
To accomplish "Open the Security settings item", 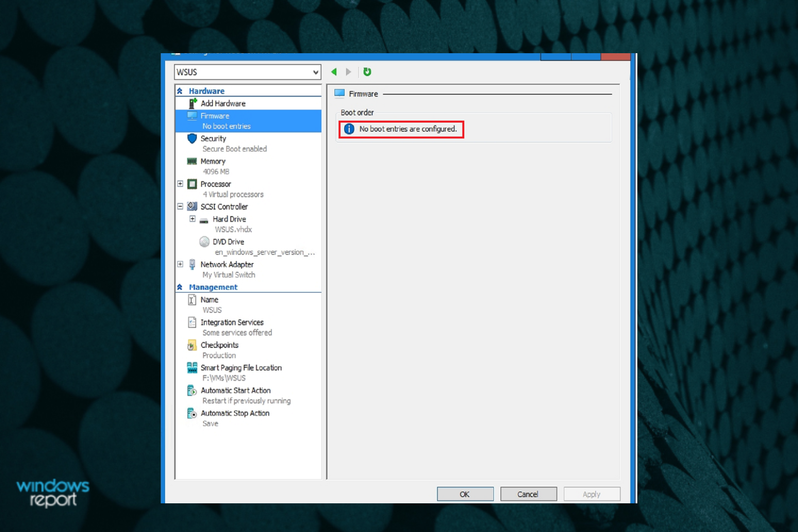I will pyautogui.click(x=213, y=138).
